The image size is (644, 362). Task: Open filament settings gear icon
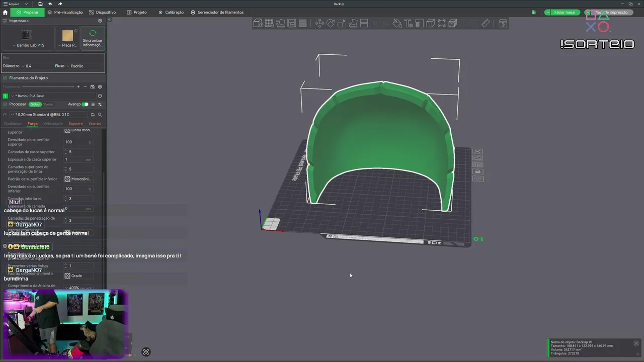[x=100, y=87]
